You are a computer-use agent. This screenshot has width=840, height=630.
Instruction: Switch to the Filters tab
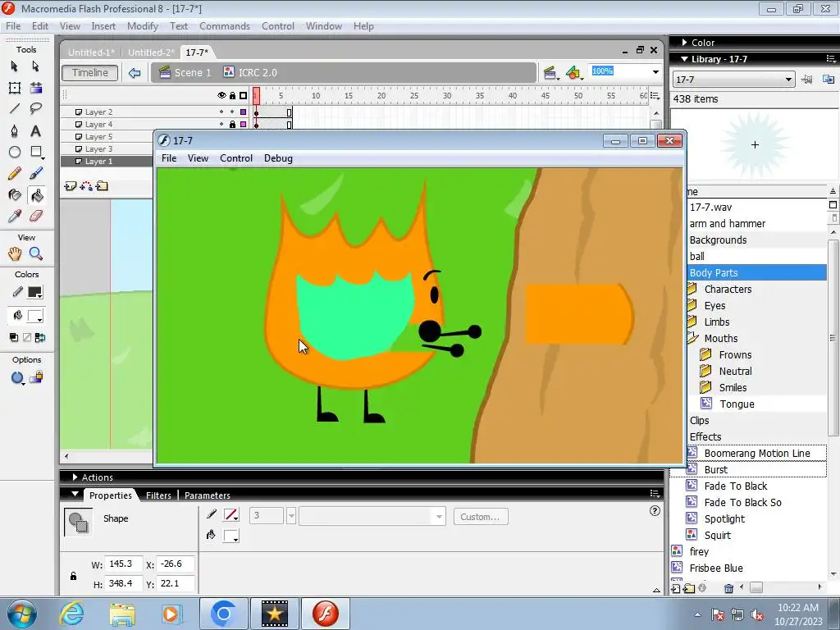158,495
